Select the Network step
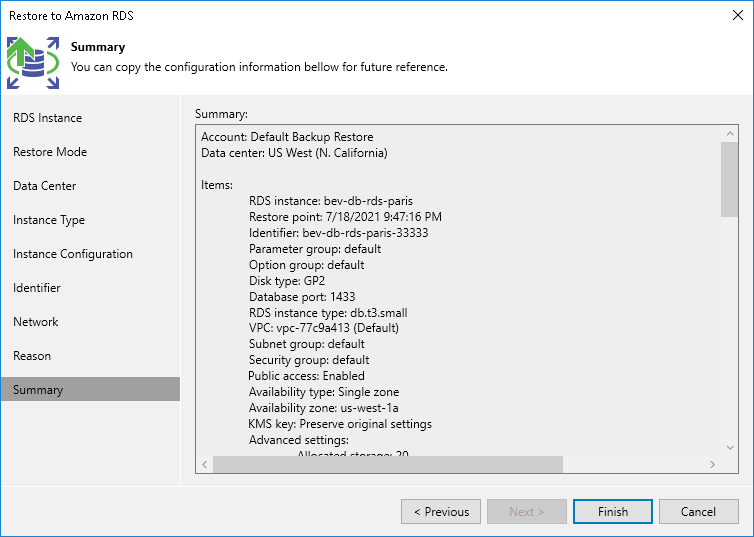The height and width of the screenshot is (537, 754). [x=36, y=322]
